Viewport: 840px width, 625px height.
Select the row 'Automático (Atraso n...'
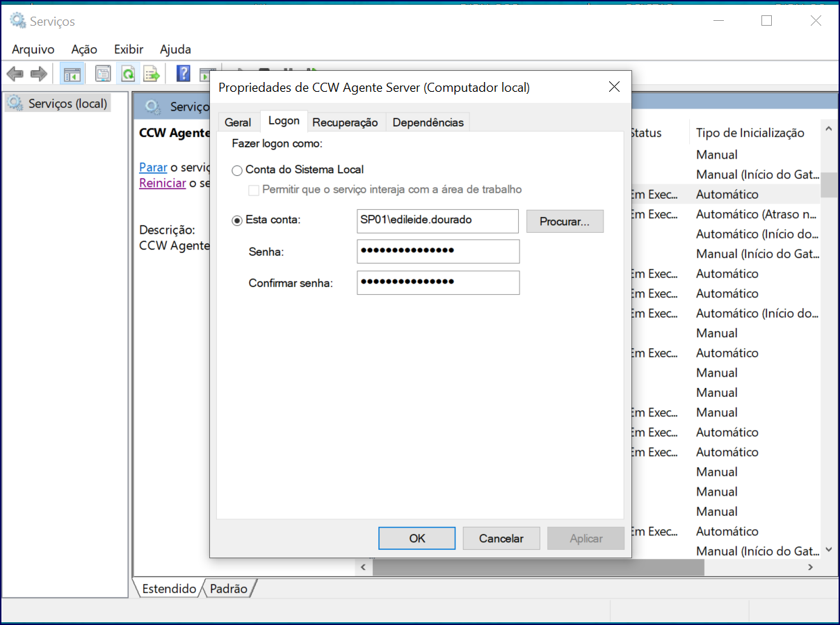[757, 214]
